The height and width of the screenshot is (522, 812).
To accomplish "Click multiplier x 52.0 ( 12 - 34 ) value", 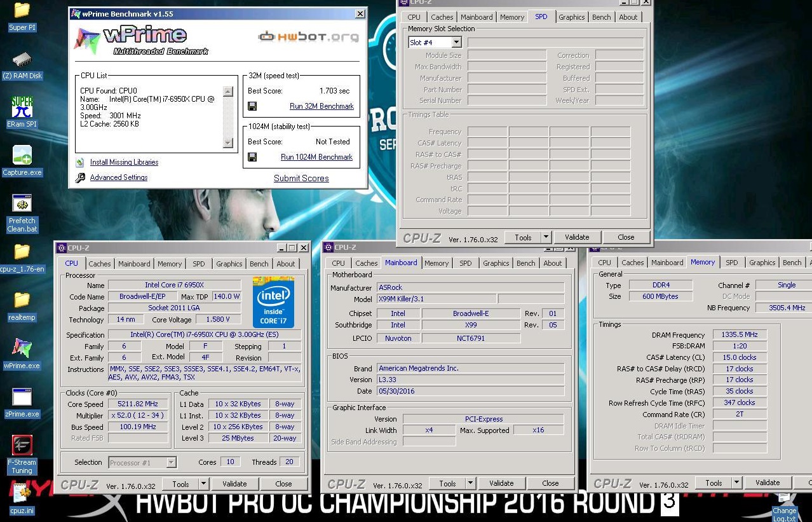I will [138, 416].
